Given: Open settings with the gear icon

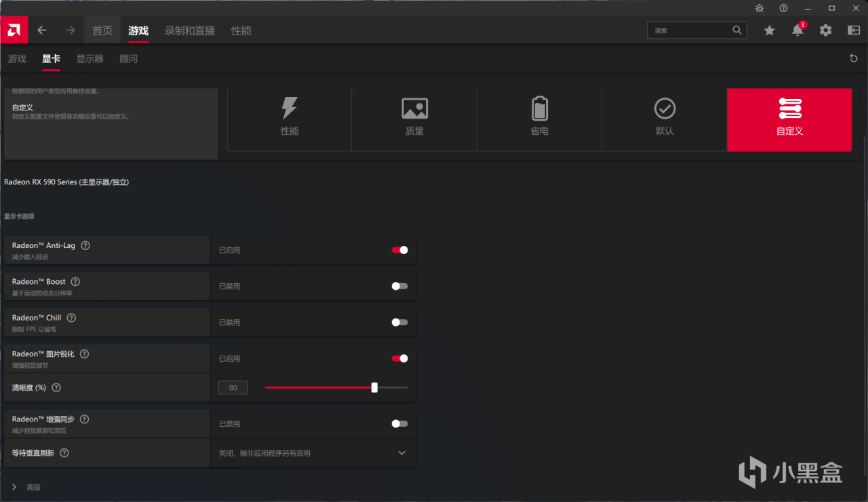Looking at the screenshot, I should tap(825, 30).
